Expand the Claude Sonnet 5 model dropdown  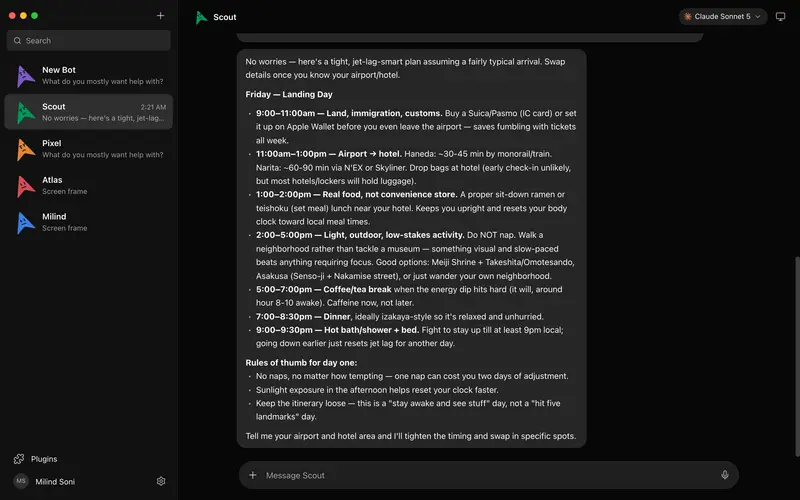pos(722,16)
